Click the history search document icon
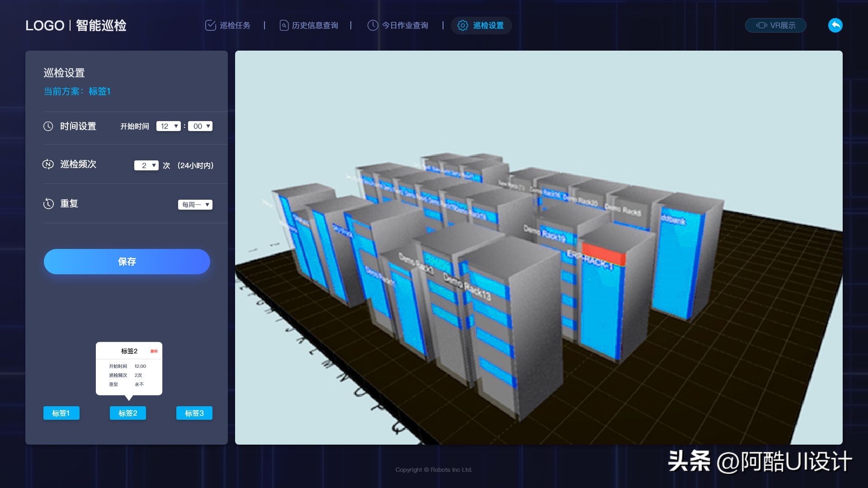Viewport: 868px width, 488px height. pyautogui.click(x=283, y=25)
